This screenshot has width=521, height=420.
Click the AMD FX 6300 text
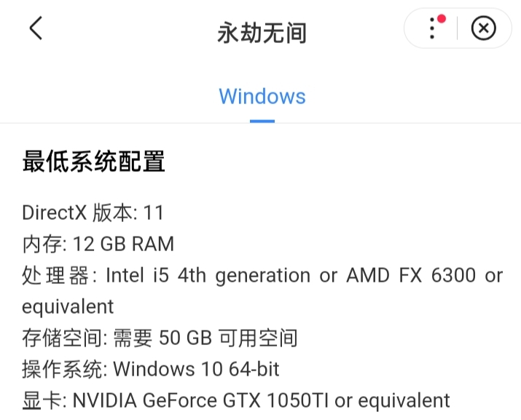(412, 275)
